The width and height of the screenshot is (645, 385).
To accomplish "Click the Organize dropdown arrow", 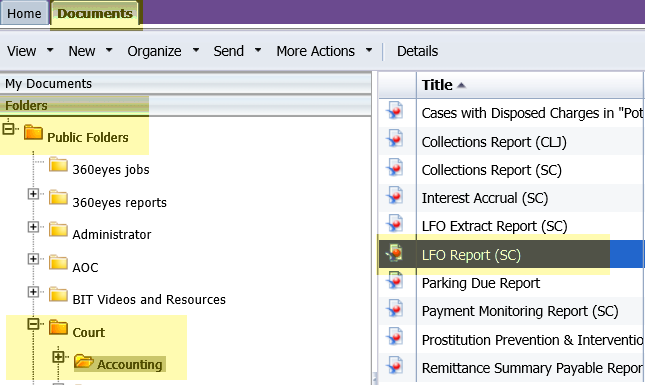I will pos(196,50).
